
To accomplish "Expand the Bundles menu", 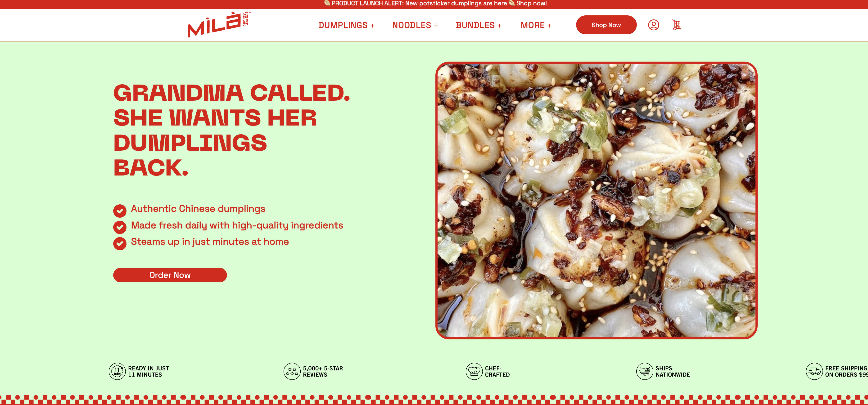I will click(x=479, y=25).
